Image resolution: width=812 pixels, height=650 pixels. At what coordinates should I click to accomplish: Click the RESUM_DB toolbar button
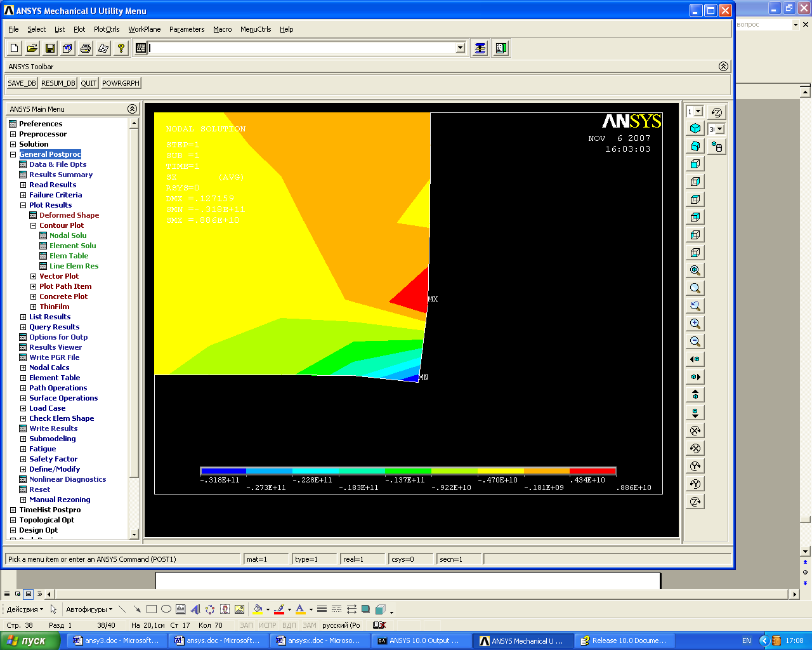click(x=58, y=83)
